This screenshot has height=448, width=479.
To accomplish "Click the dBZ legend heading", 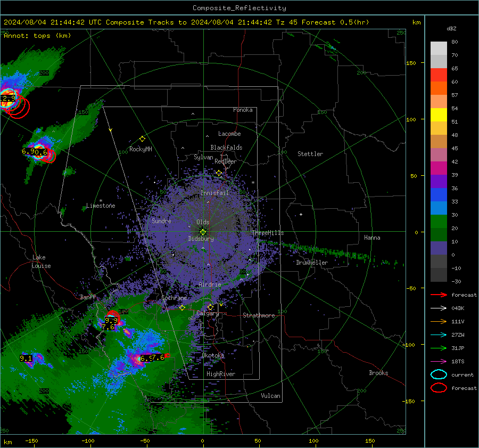I will coord(451,29).
